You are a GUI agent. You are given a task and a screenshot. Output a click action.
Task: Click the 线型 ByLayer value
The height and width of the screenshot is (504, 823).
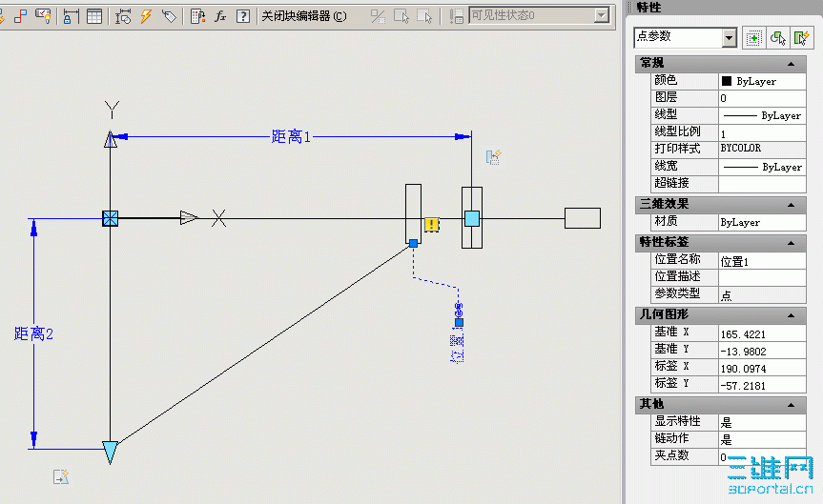tap(762, 115)
